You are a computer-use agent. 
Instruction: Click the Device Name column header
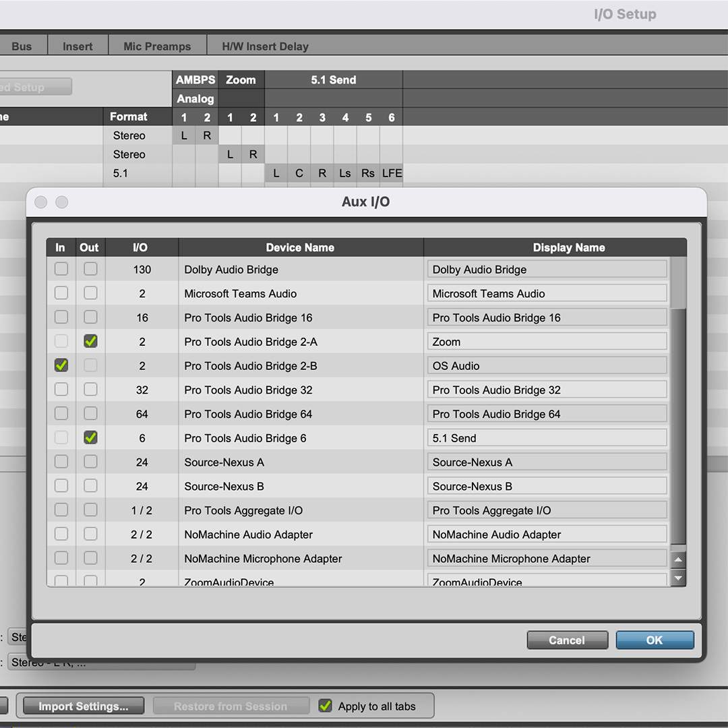tap(300, 247)
